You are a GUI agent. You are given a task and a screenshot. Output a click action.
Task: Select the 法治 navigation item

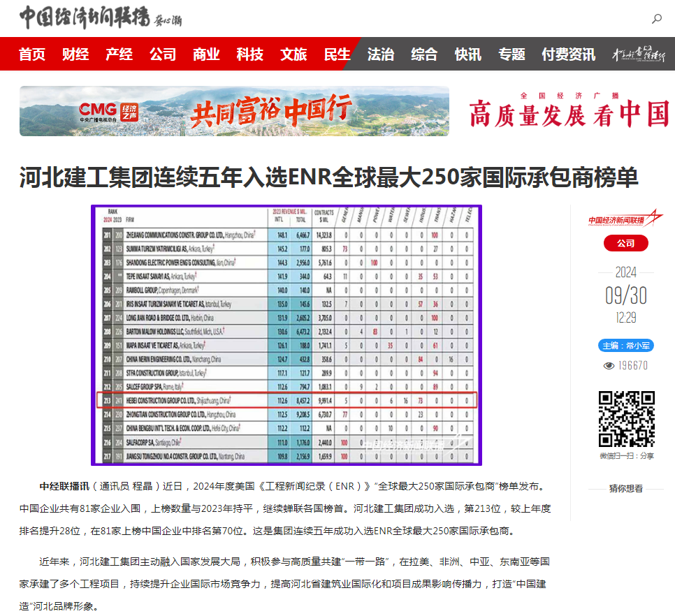coord(382,54)
